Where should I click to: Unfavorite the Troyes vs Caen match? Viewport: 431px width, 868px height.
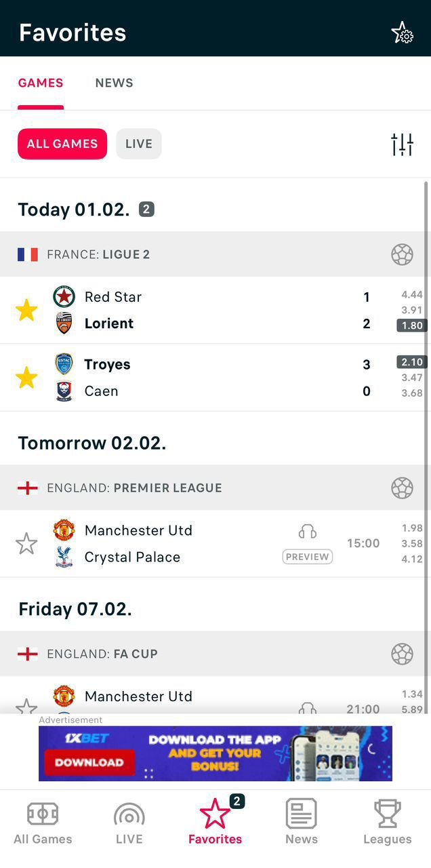(x=26, y=378)
